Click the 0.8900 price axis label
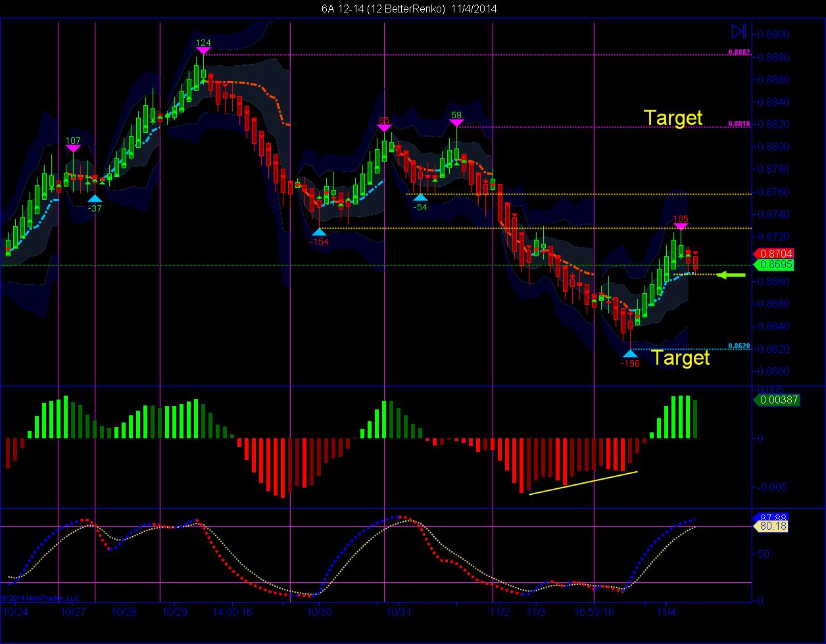Image resolution: width=826 pixels, height=644 pixels. tap(773, 34)
